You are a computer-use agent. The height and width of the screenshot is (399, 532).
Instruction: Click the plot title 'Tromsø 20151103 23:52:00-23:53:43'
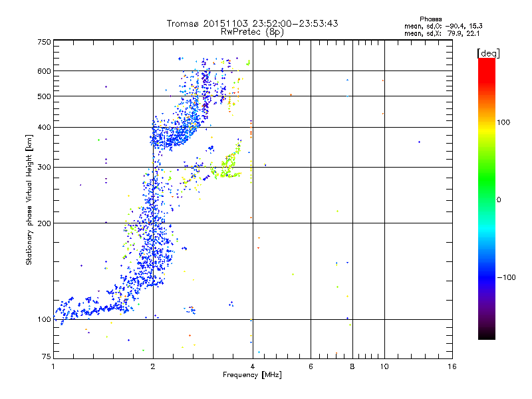[x=252, y=23]
